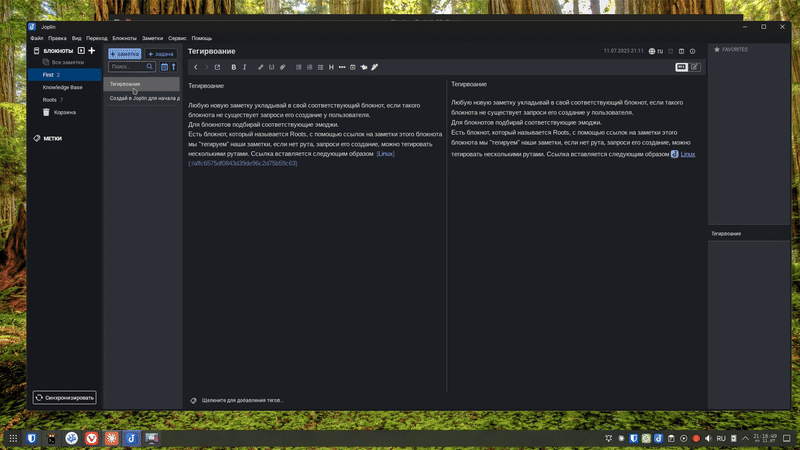Click the [Linux] markdown link in editor
This screenshot has width=800, height=450.
tap(385, 154)
